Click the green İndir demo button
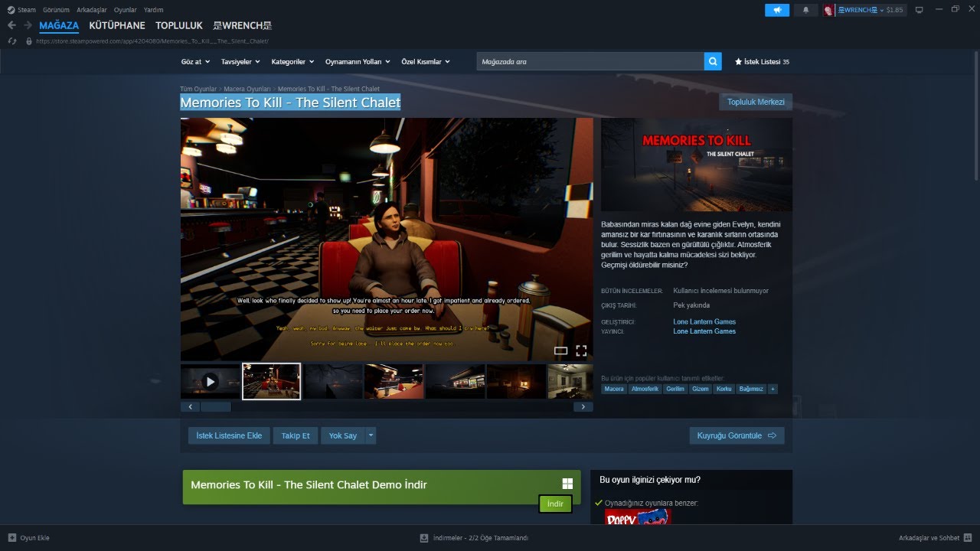Viewport: 980px width, 551px height. tap(556, 504)
